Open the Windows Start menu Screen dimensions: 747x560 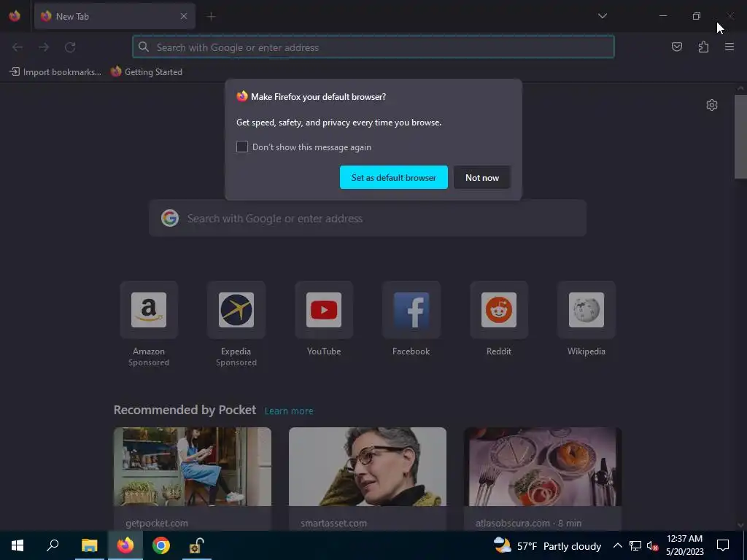coord(18,545)
